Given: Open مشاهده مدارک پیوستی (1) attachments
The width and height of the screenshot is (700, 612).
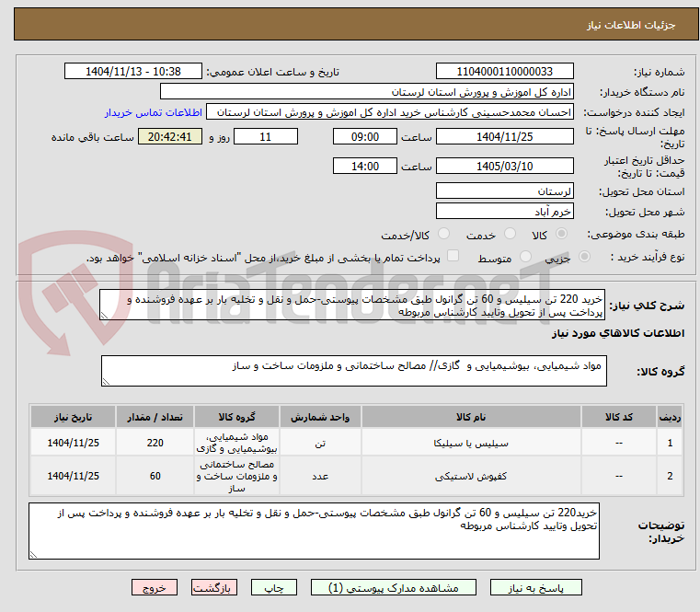Looking at the screenshot, I should (394, 587).
